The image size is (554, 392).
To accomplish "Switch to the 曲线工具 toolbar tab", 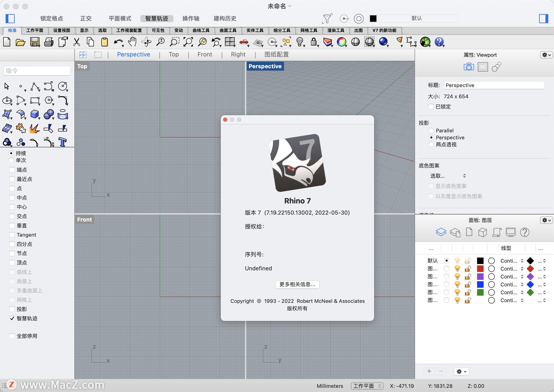I will pos(201,30).
